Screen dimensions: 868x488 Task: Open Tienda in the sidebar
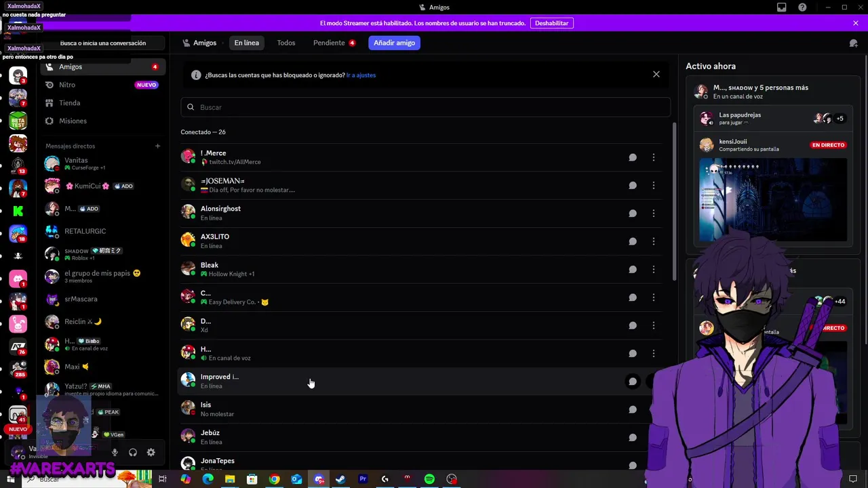[102, 103]
